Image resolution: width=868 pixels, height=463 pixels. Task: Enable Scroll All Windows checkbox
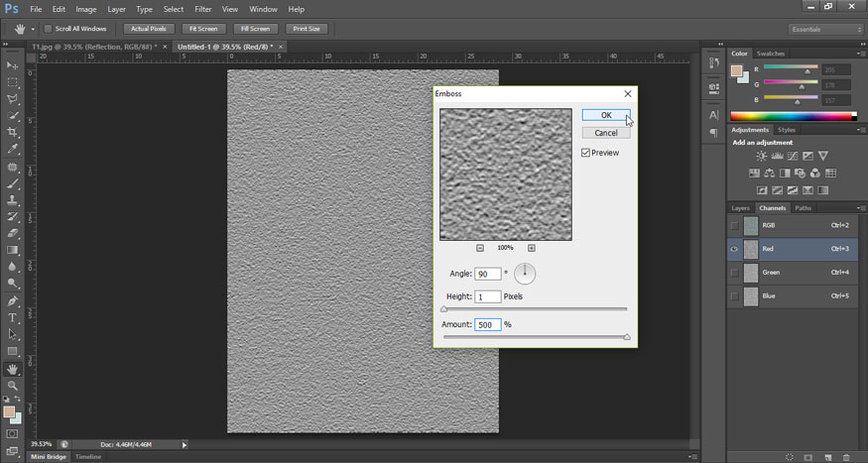[48, 29]
